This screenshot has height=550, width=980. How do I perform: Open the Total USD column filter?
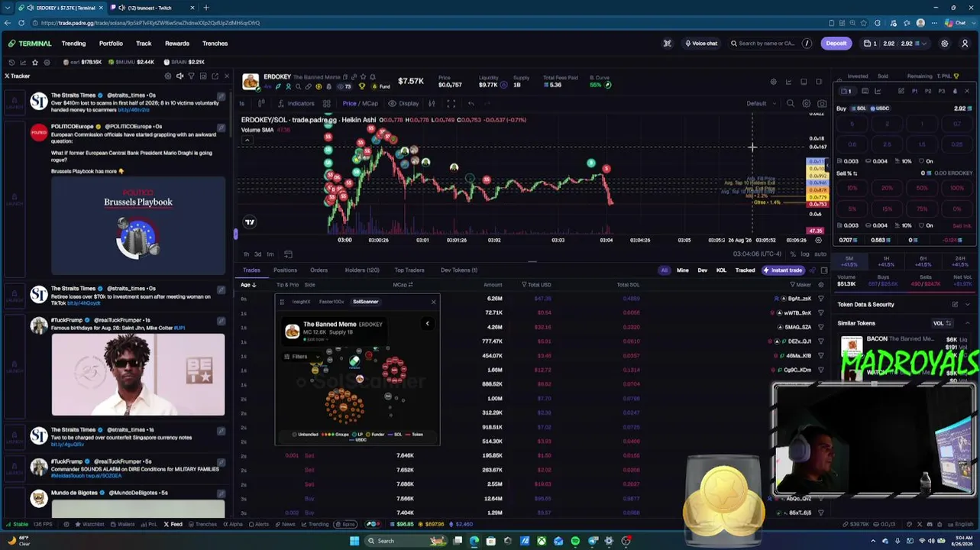click(524, 285)
